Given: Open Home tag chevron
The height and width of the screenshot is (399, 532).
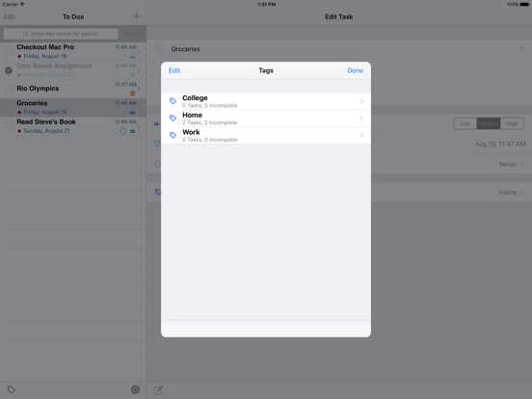Looking at the screenshot, I should coord(361,118).
